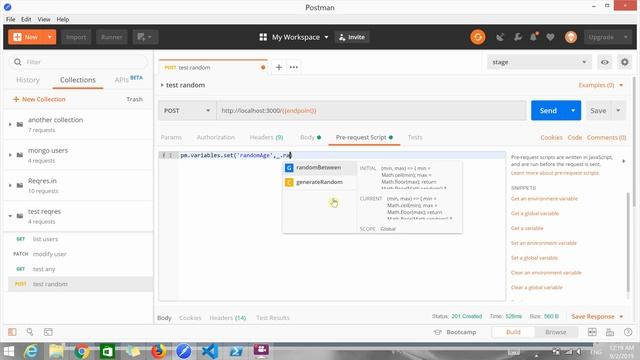Open the Postman console icon
Viewport: 640px width, 360px height.
click(48, 332)
